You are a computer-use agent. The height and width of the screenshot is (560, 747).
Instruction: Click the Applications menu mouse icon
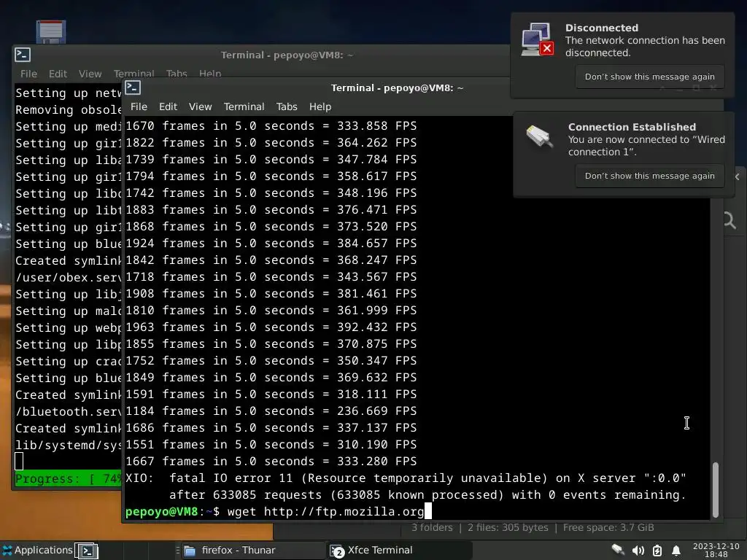[x=7, y=551]
